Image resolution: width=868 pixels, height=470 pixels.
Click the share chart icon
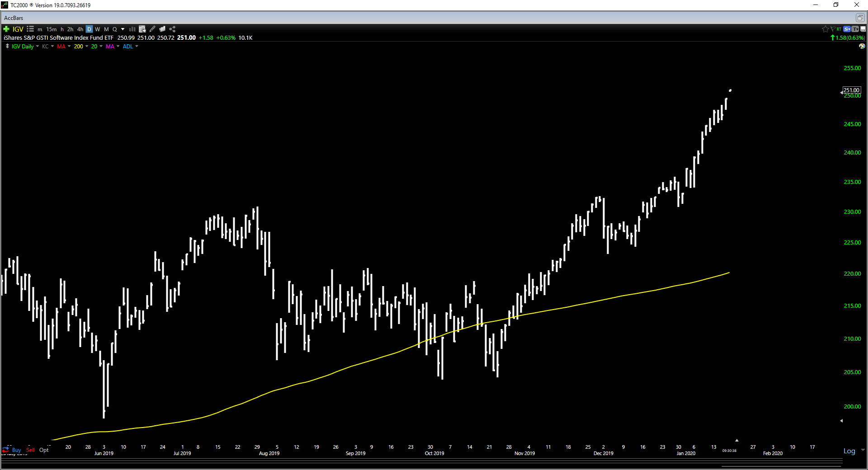coord(172,29)
